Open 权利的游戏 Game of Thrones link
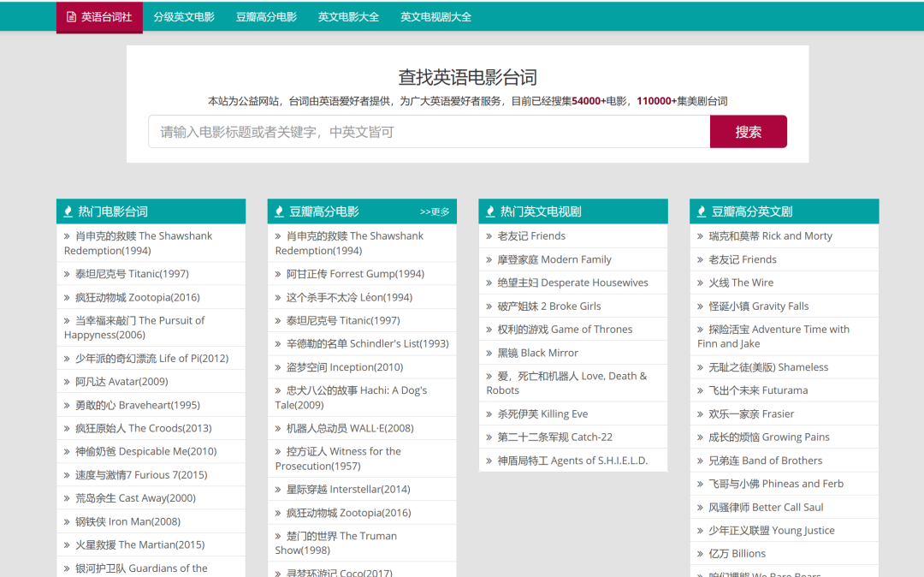The width and height of the screenshot is (924, 577). (565, 329)
